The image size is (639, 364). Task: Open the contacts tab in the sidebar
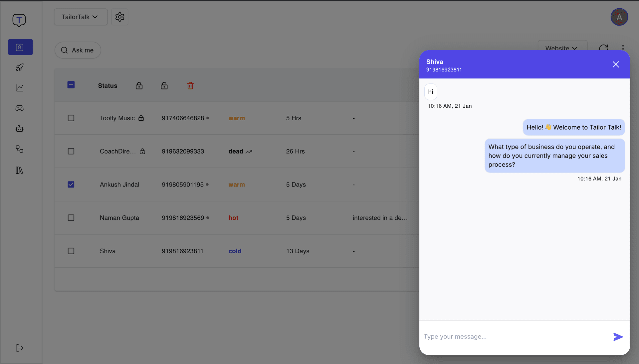20,47
